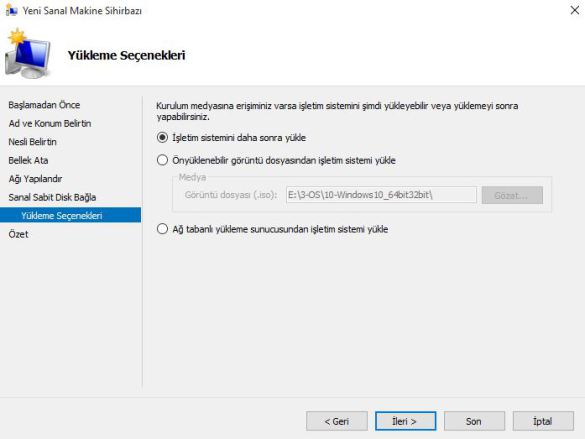Screen dimensions: 585x439
Task: Open the Nesli Belirtin step
Action: (x=32, y=142)
